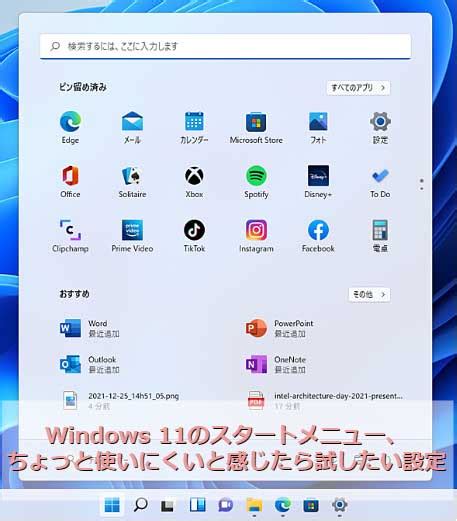Open the Xbox app
This screenshot has height=521, width=457.
[x=194, y=182]
